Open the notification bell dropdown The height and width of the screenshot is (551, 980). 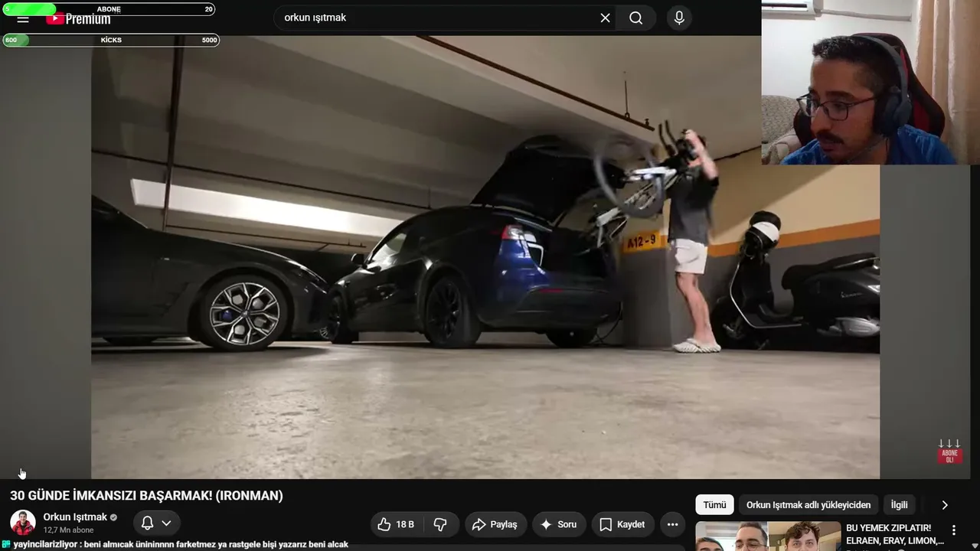coord(157,523)
